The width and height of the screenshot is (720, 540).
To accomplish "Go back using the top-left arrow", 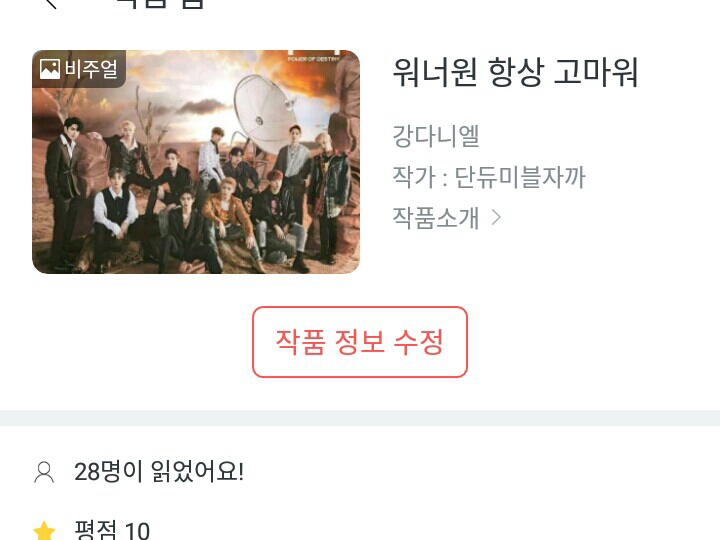I will 50,3.
